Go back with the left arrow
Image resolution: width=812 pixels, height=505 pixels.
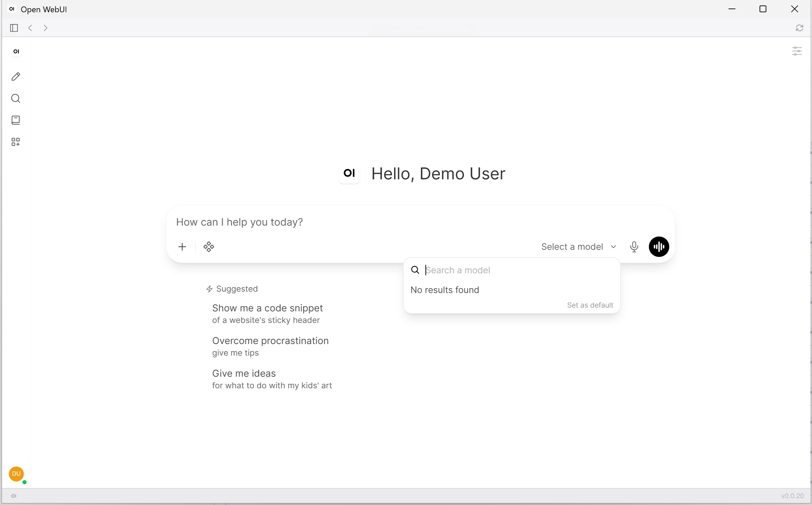click(30, 28)
